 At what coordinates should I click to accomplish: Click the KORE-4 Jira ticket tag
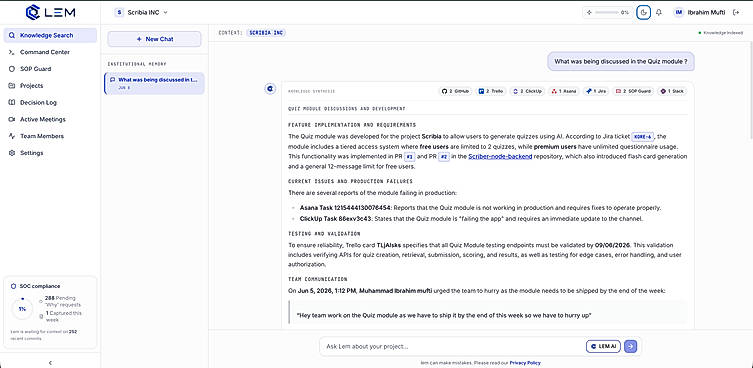[x=642, y=136]
